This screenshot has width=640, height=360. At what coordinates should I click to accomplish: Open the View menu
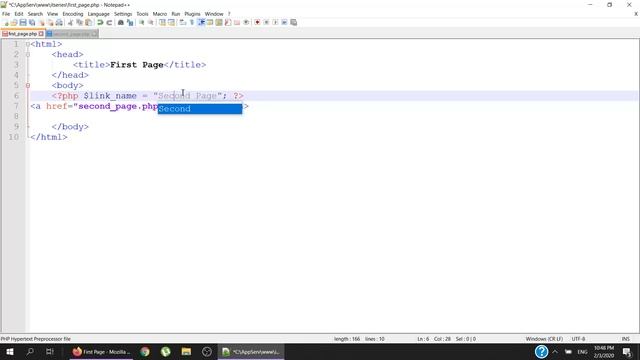click(x=52, y=14)
